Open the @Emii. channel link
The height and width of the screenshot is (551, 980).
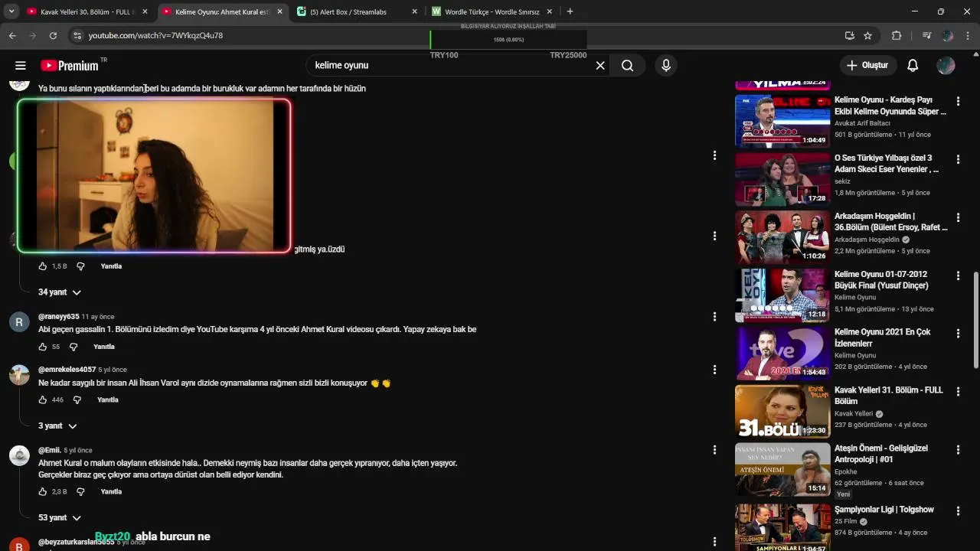pyautogui.click(x=50, y=450)
